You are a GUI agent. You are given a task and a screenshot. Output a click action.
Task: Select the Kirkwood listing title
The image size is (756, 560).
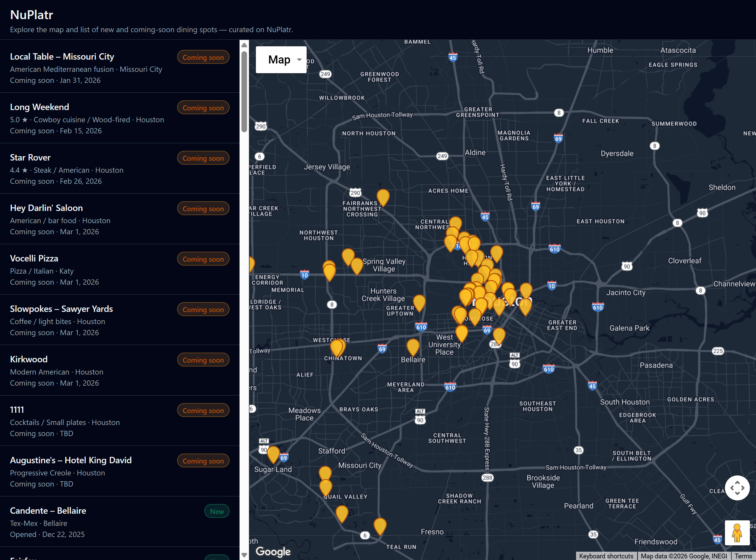point(29,359)
